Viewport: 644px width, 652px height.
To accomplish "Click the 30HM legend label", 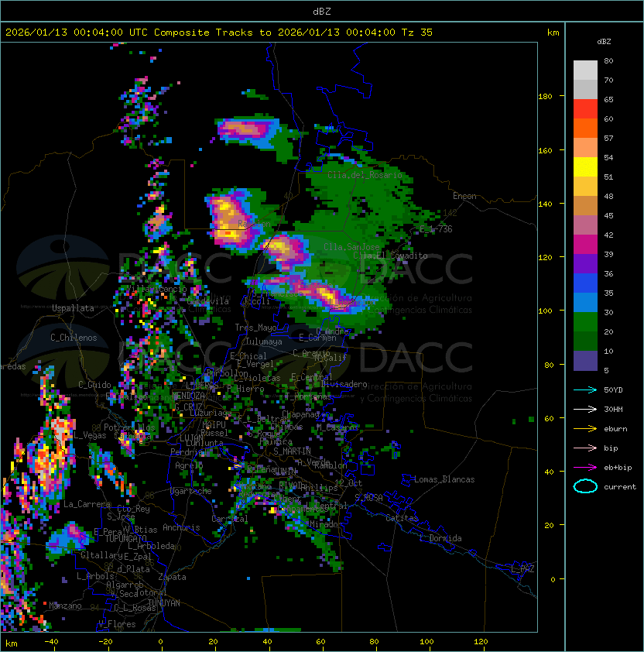I will [613, 409].
